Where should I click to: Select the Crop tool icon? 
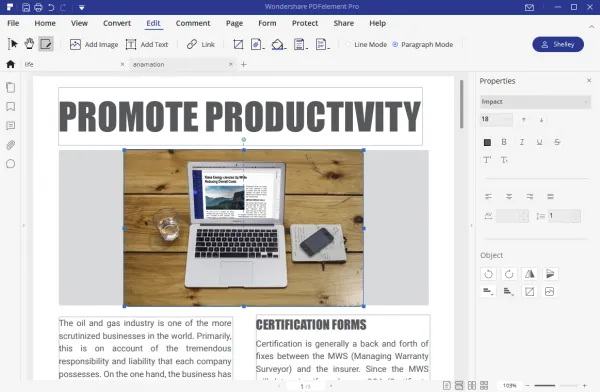coord(238,44)
